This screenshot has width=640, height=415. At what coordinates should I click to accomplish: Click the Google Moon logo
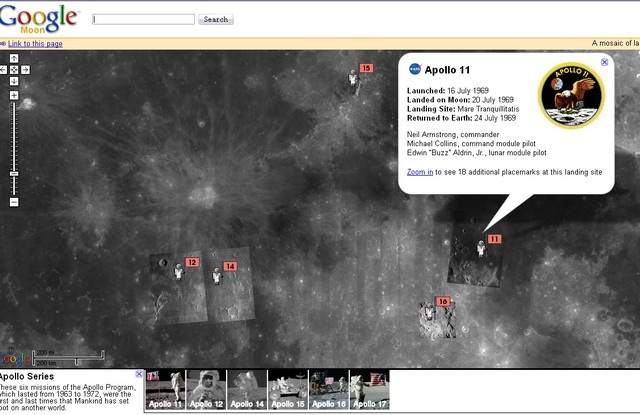(x=38, y=19)
